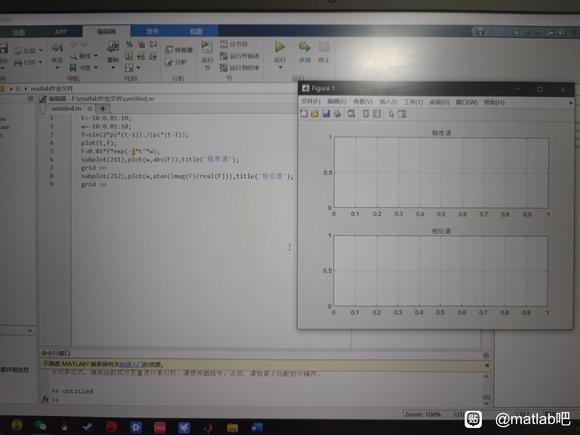Close the untitled.m editor tab
Screen dimensions: 580x435
(90, 109)
